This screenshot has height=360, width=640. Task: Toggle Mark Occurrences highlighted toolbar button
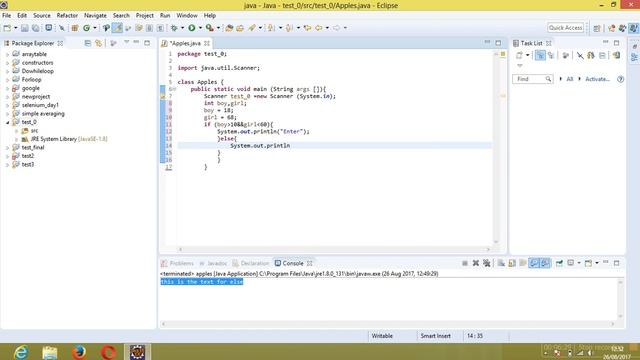click(117, 28)
